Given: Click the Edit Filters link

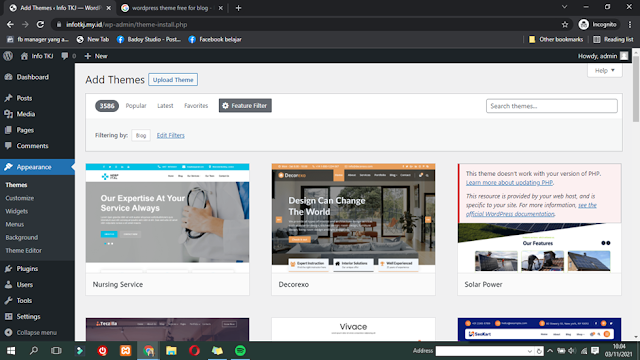Looking at the screenshot, I should coord(171,135).
